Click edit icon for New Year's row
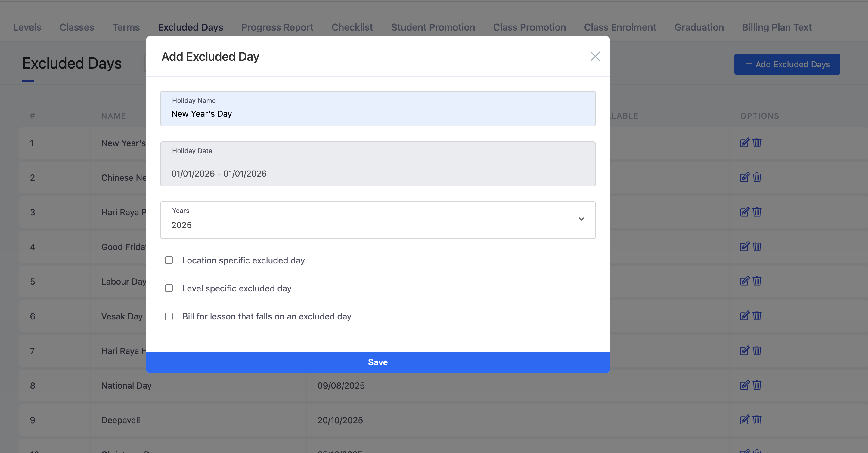 click(x=744, y=143)
